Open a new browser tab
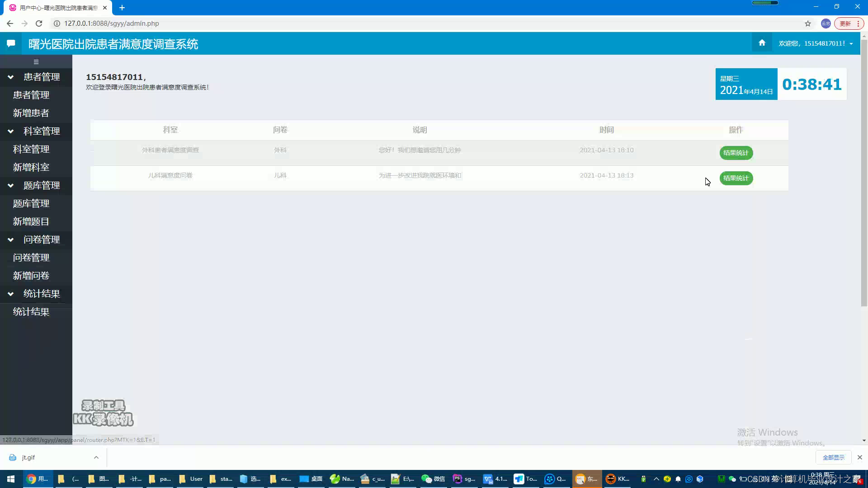 coord(122,8)
